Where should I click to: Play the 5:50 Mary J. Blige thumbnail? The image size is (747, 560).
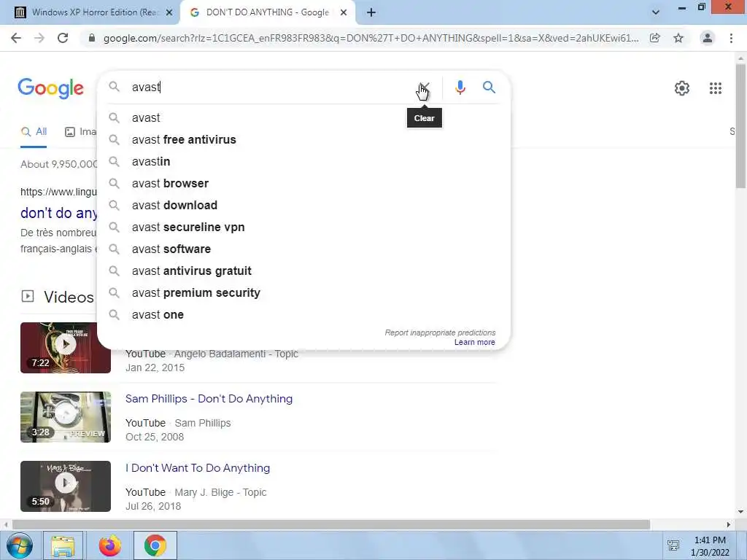65,486
